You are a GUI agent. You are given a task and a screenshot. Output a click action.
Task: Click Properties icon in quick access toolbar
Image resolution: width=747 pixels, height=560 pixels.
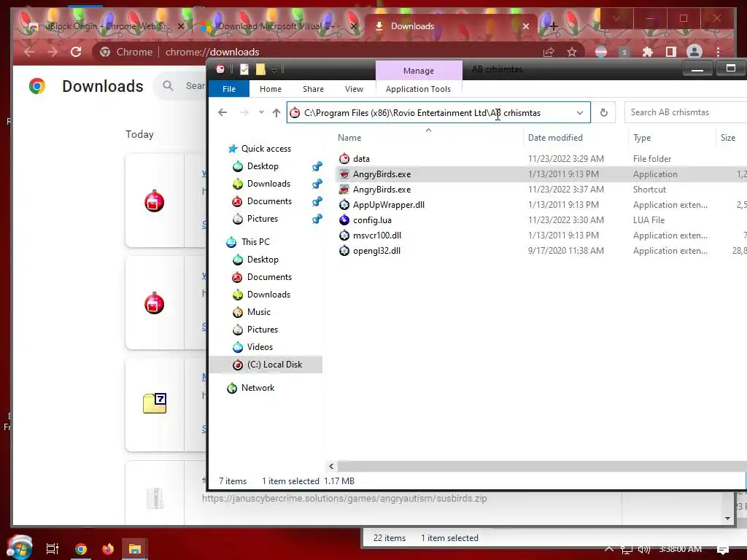(x=244, y=69)
